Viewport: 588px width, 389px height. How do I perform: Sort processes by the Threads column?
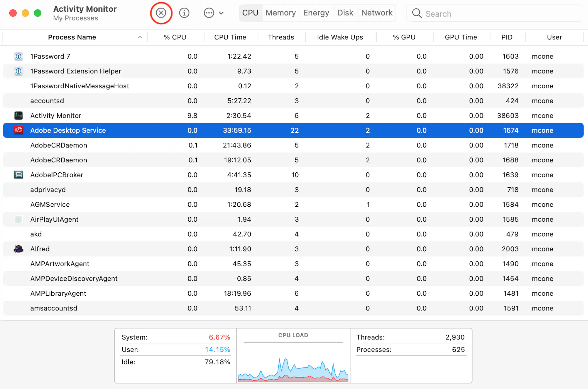coord(281,37)
